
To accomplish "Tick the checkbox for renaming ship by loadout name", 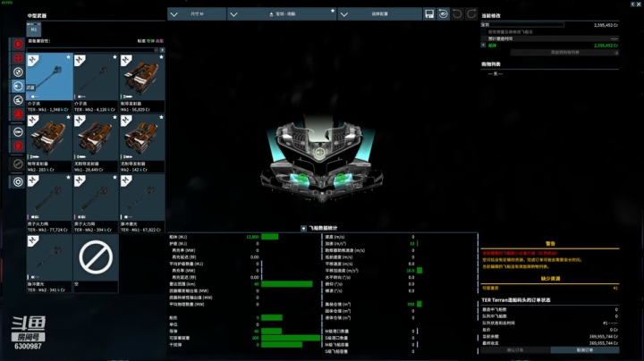I will pyautogui.click(x=483, y=31).
